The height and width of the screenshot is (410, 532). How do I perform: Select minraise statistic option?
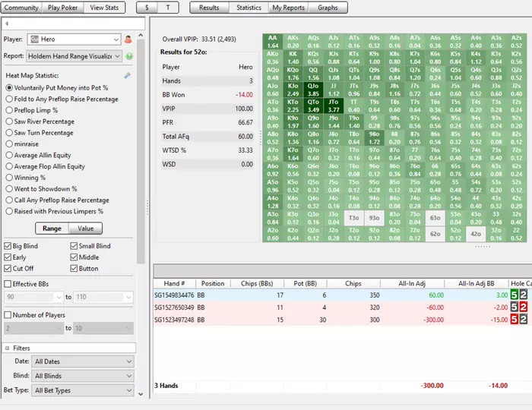click(9, 143)
